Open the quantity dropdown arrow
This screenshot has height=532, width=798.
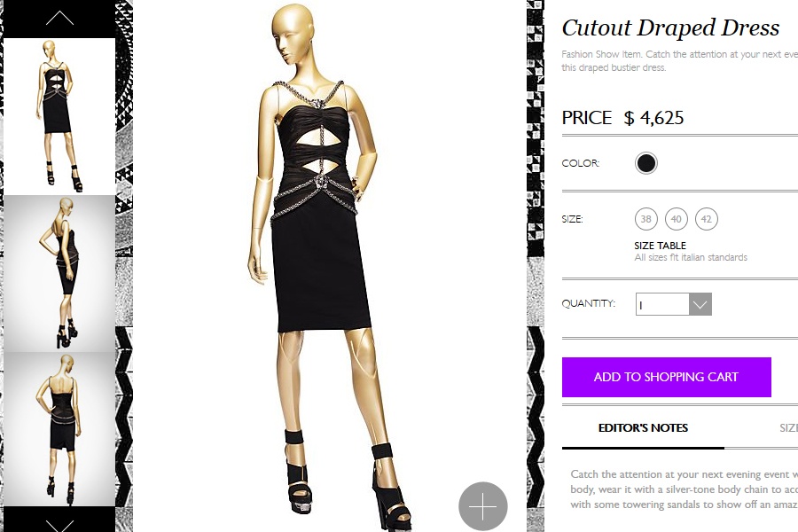coord(700,304)
